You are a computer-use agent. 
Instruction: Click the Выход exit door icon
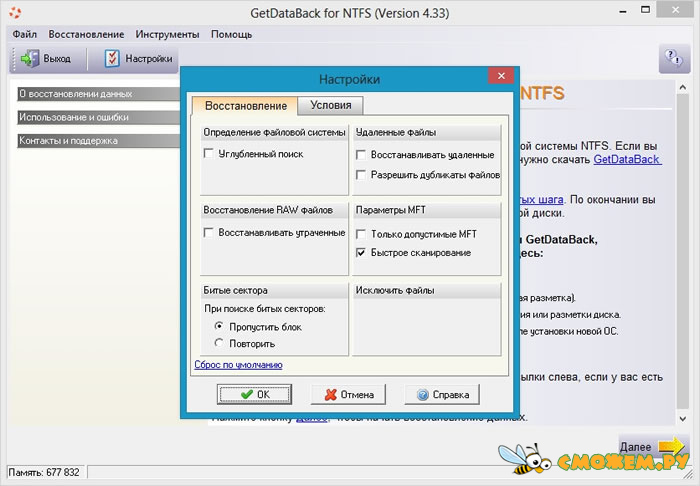(x=30, y=58)
